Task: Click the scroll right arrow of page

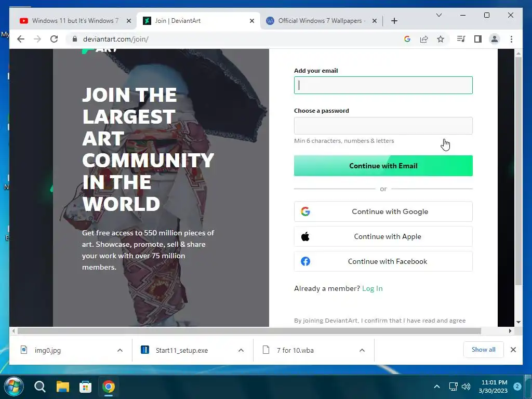Action: [510, 331]
